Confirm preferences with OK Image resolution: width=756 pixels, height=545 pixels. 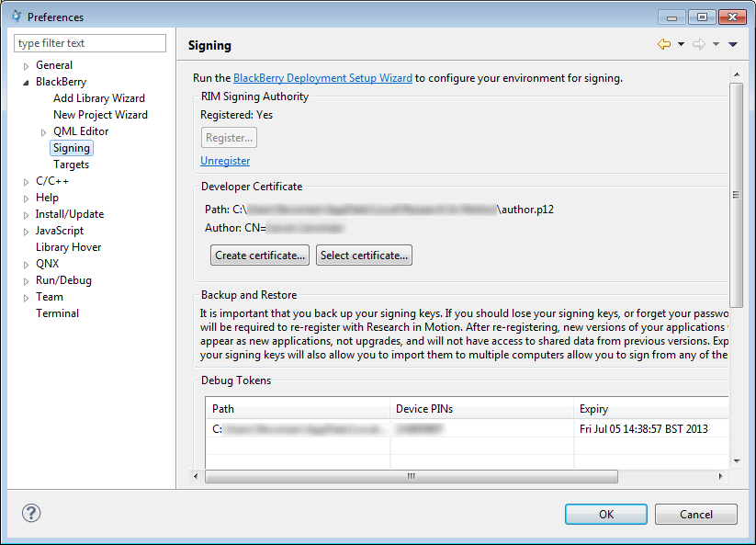coord(606,514)
